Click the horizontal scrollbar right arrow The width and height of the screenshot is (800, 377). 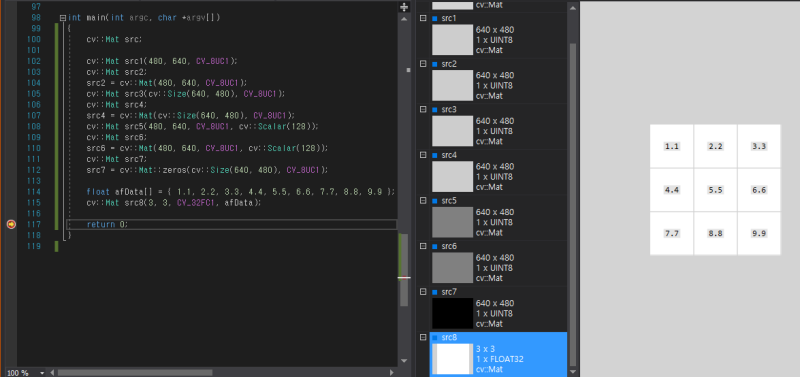(x=392, y=372)
